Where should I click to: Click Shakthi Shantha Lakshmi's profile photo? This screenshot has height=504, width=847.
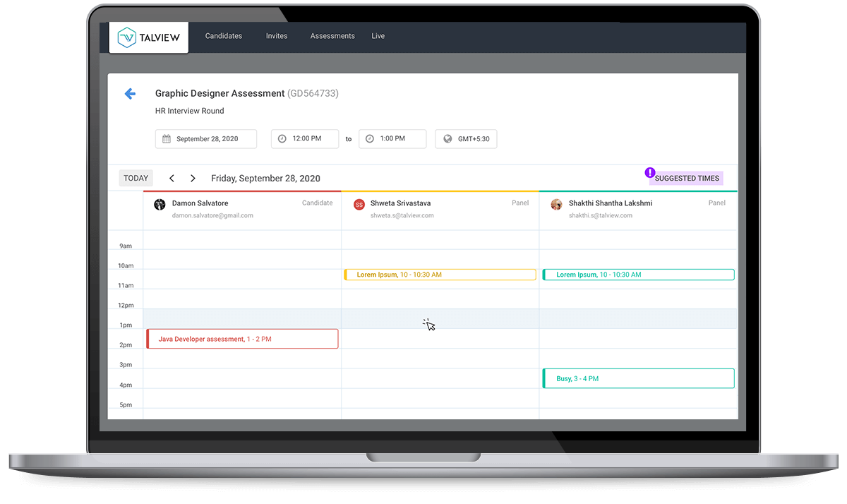coord(557,204)
